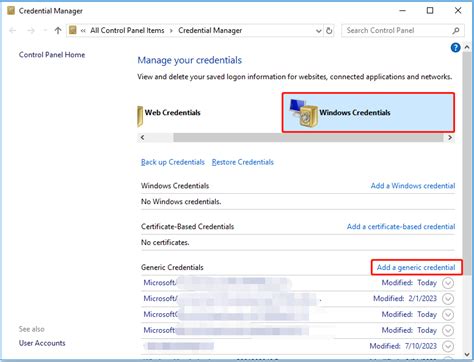Minimize the Credential Manager window
Screen dimensions: 474x362
[x=403, y=11]
